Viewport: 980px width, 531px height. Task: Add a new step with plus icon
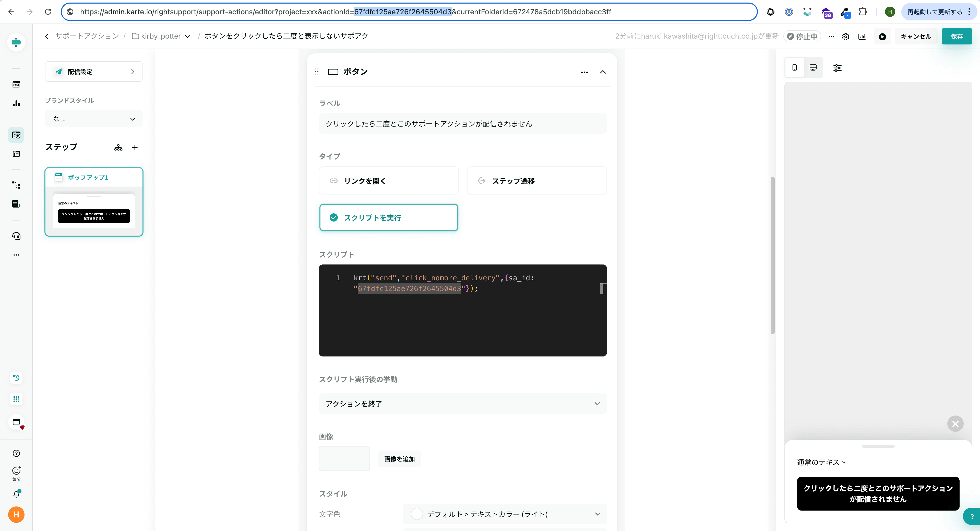pos(135,147)
